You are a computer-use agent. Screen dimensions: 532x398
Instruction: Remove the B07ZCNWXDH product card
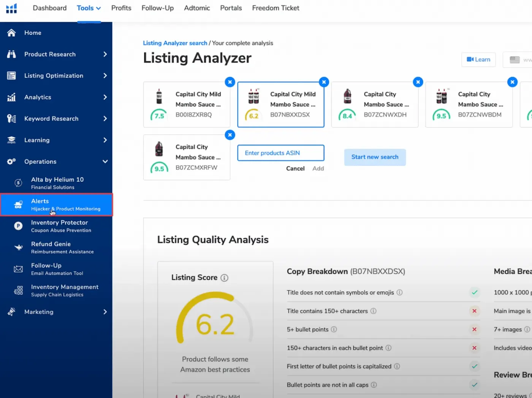[x=418, y=82]
